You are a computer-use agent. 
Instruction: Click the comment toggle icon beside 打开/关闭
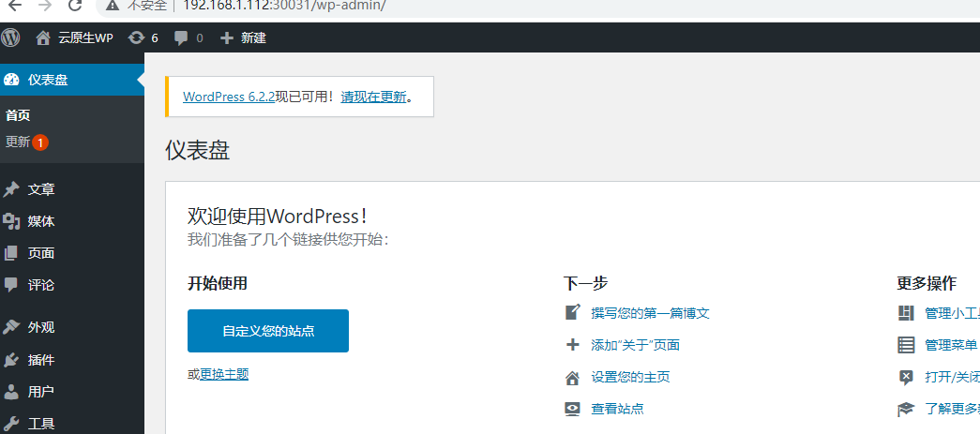pyautogui.click(x=906, y=377)
